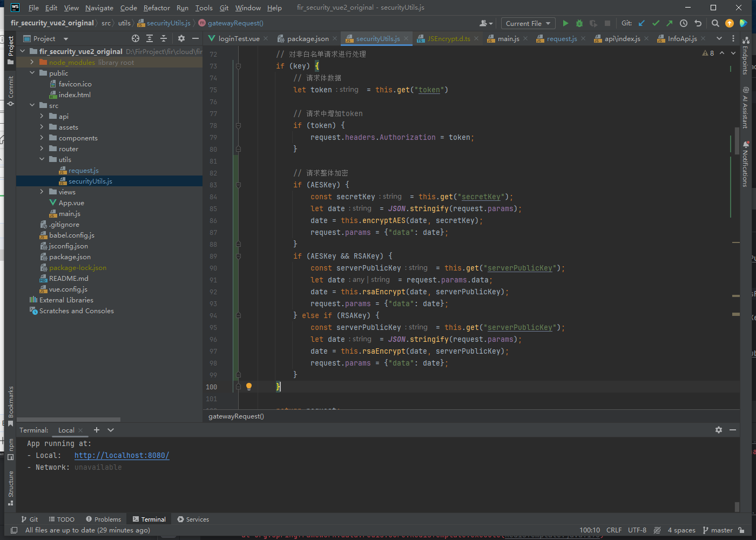Rollback changes with the undo arrow
The image size is (756, 540).
pos(698,23)
